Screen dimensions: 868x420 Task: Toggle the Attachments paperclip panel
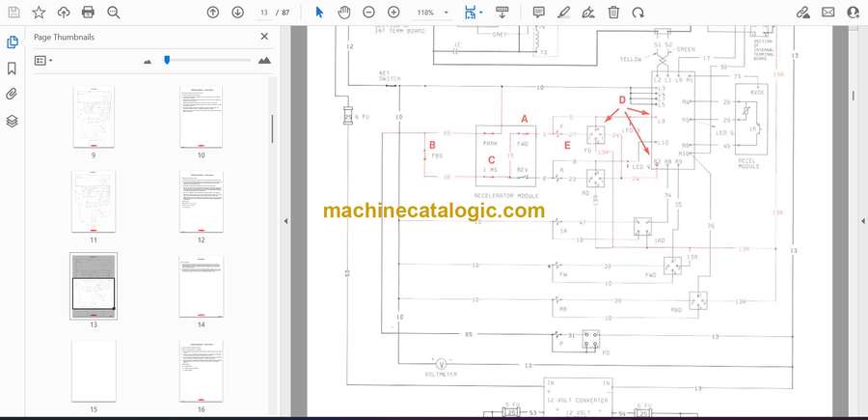click(x=13, y=95)
